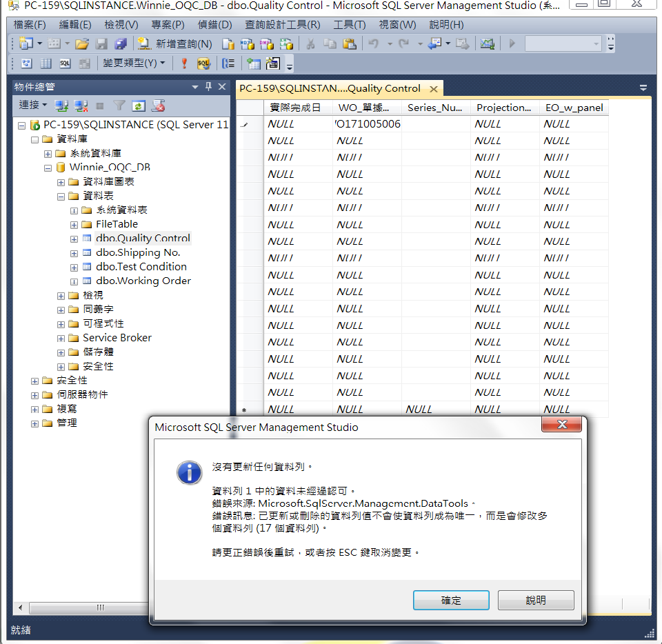The width and height of the screenshot is (662, 644).
Task: Pin the 物件總管 panel with pushpin icon
Action: [208, 86]
